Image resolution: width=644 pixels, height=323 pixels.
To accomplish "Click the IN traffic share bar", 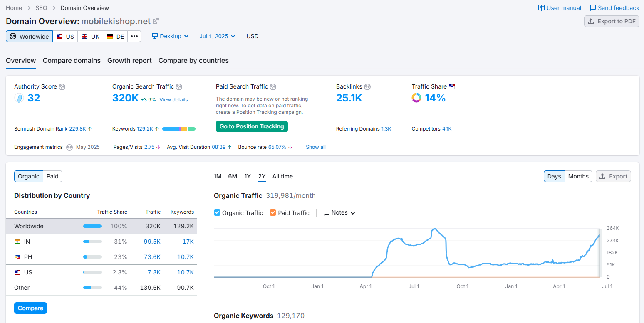I will [x=92, y=241].
